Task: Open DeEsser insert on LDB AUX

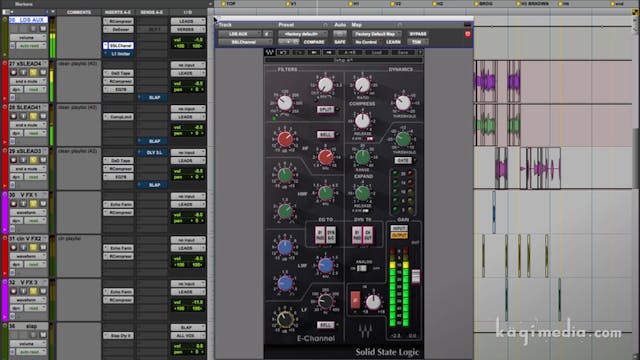Action: [118, 29]
